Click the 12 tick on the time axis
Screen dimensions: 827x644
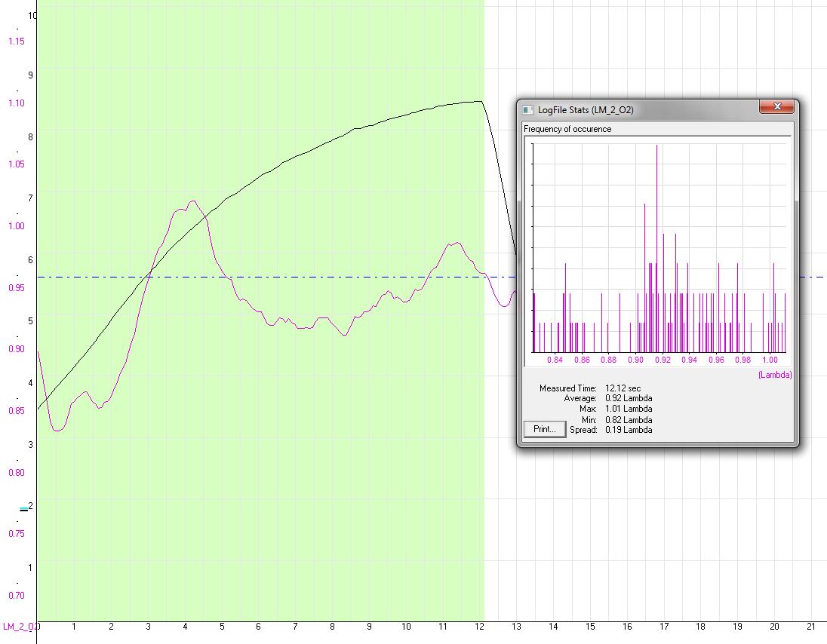(x=480, y=627)
